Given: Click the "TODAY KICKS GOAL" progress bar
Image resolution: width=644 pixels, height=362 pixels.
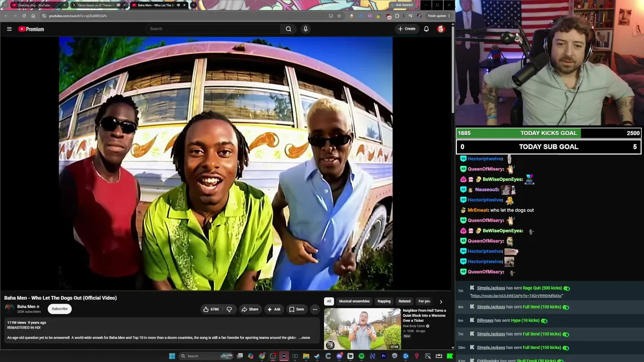Looking at the screenshot, I should (548, 133).
